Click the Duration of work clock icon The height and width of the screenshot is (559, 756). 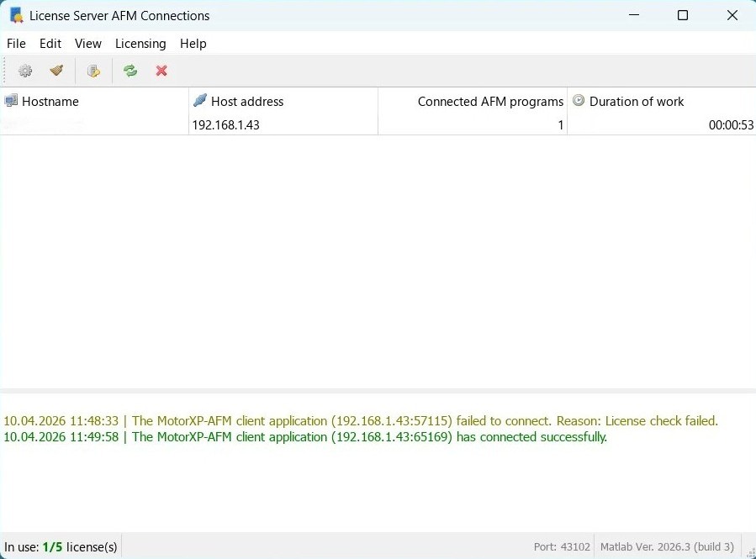point(579,101)
